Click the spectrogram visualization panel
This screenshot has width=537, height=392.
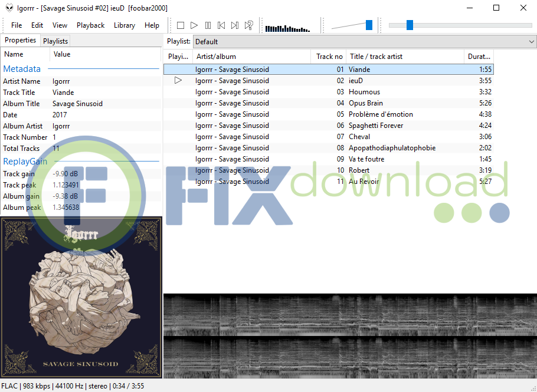tap(349, 336)
